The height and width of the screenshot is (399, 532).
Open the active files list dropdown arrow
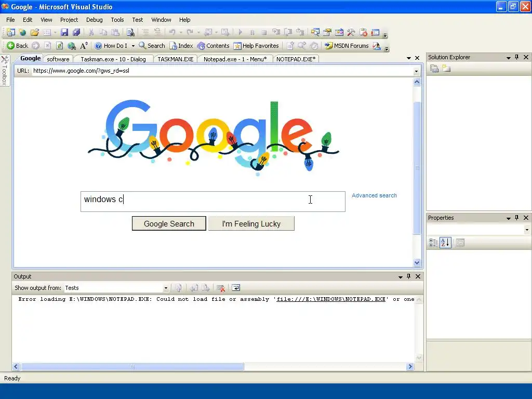click(409, 58)
